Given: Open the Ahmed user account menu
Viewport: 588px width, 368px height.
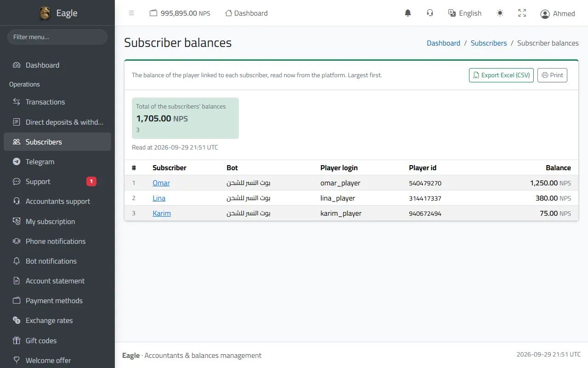Looking at the screenshot, I should 558,14.
